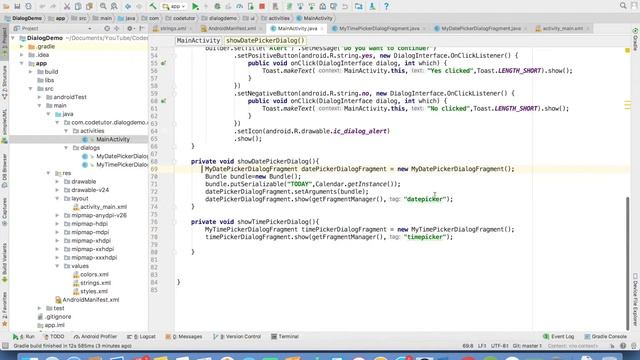Viewport: 640px width, 360px height.
Task: Open the Messages tool window
Action: [x=184, y=337]
